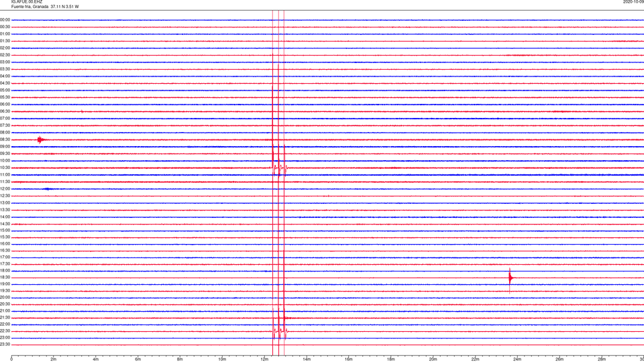644x362 pixels.
Task: Click the 03:00 trace time label
Action: tap(5, 62)
